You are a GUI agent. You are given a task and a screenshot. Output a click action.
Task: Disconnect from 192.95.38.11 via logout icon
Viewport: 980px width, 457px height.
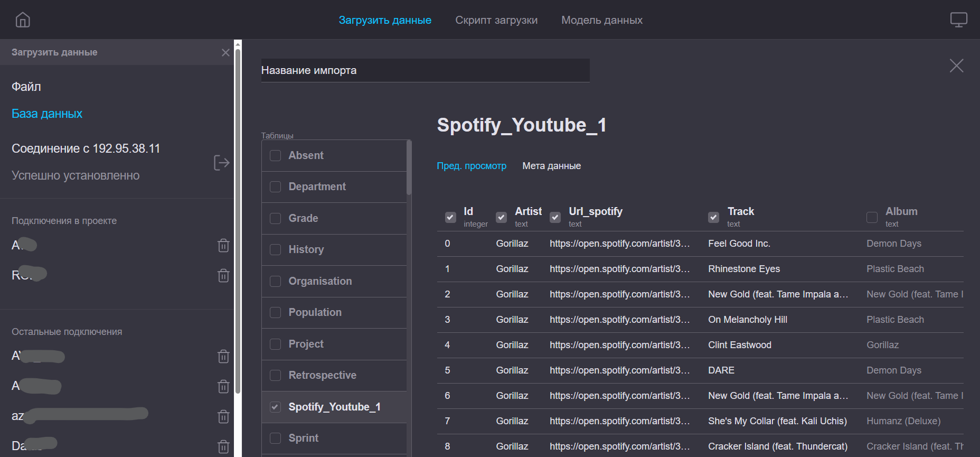point(222,163)
